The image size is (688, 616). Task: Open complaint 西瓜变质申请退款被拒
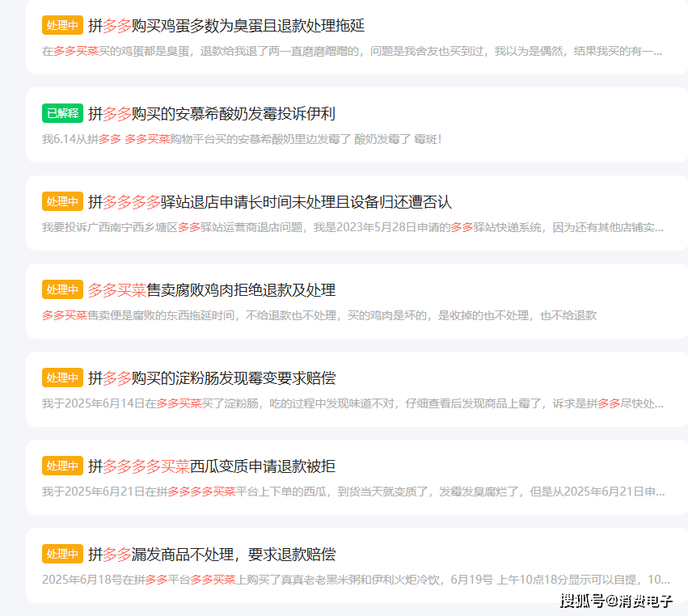pos(212,466)
